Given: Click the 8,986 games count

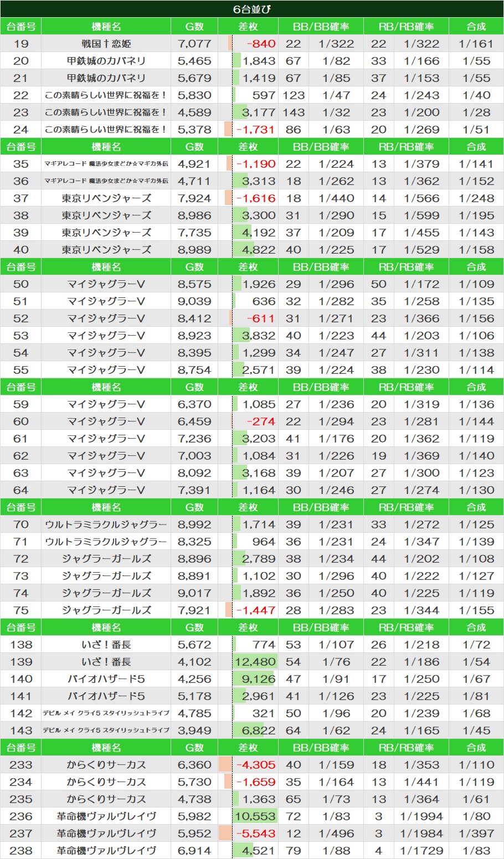Looking at the screenshot, I should (194, 215).
